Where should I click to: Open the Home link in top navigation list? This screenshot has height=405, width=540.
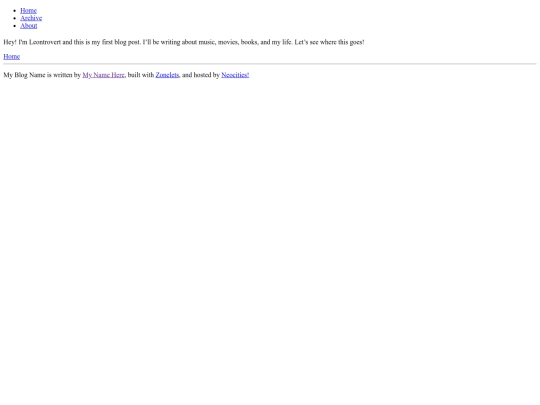tap(28, 11)
